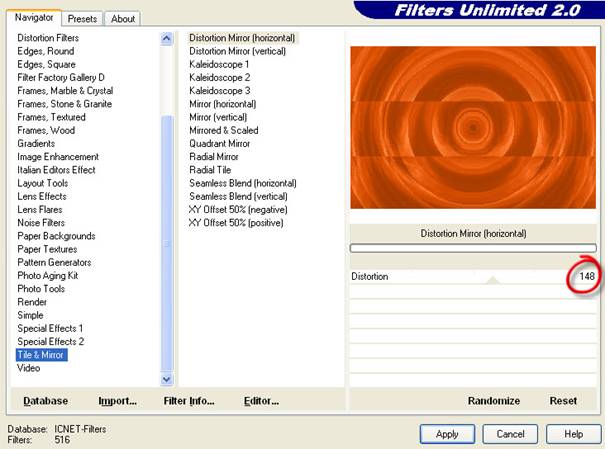The width and height of the screenshot is (605, 449).
Task: Open Filter Info... dialog
Action: (x=189, y=401)
